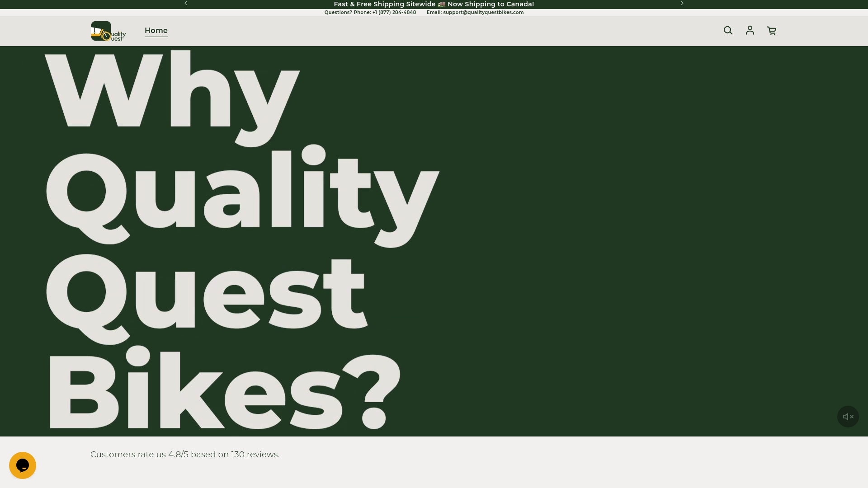Screen dimensions: 868x488
Task: Select the 'Customers rate us 4.8/5' text
Action: pos(185,455)
